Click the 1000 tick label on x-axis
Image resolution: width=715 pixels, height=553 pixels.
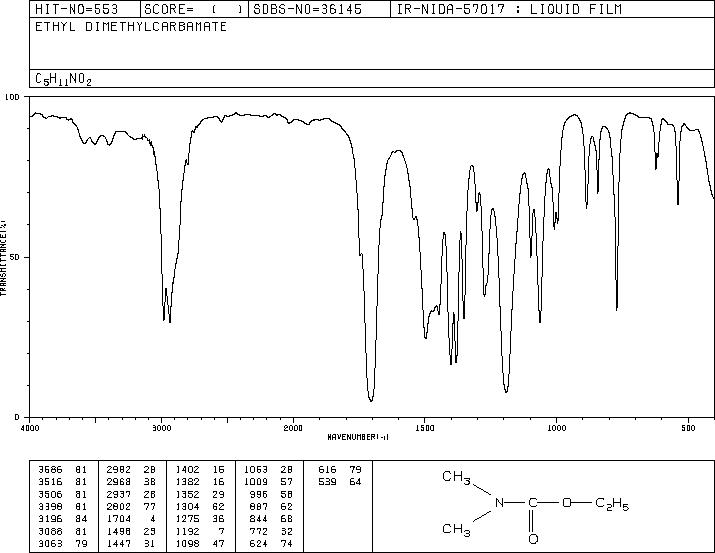(x=556, y=428)
